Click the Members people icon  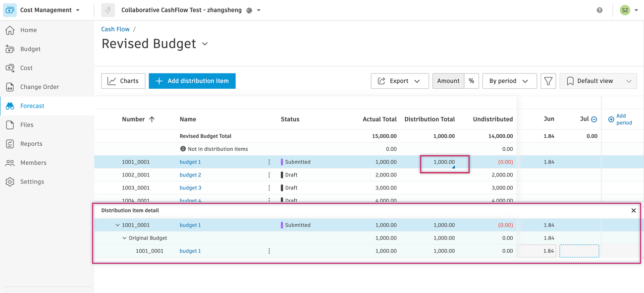(10, 163)
